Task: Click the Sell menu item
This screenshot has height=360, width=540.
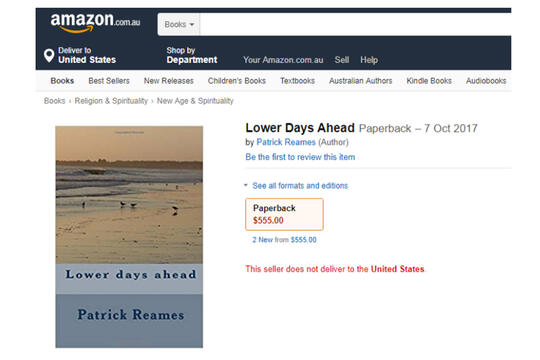Action: click(x=342, y=60)
